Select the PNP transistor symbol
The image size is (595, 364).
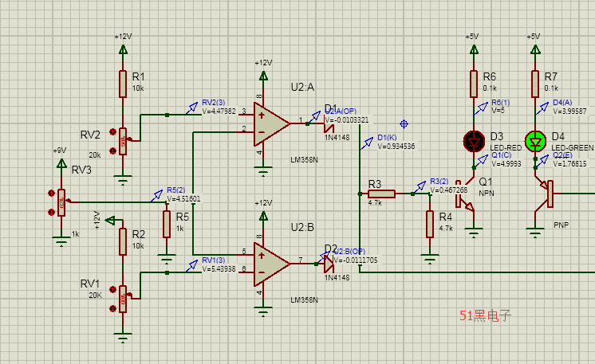[x=546, y=195]
